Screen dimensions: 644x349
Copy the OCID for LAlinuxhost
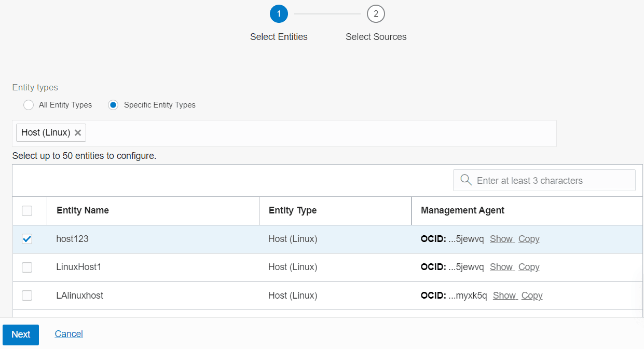[x=532, y=296]
